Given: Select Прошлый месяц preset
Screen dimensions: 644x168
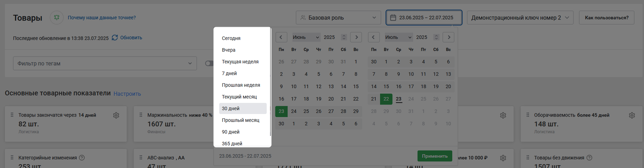Looking at the screenshot, I should point(243,120).
